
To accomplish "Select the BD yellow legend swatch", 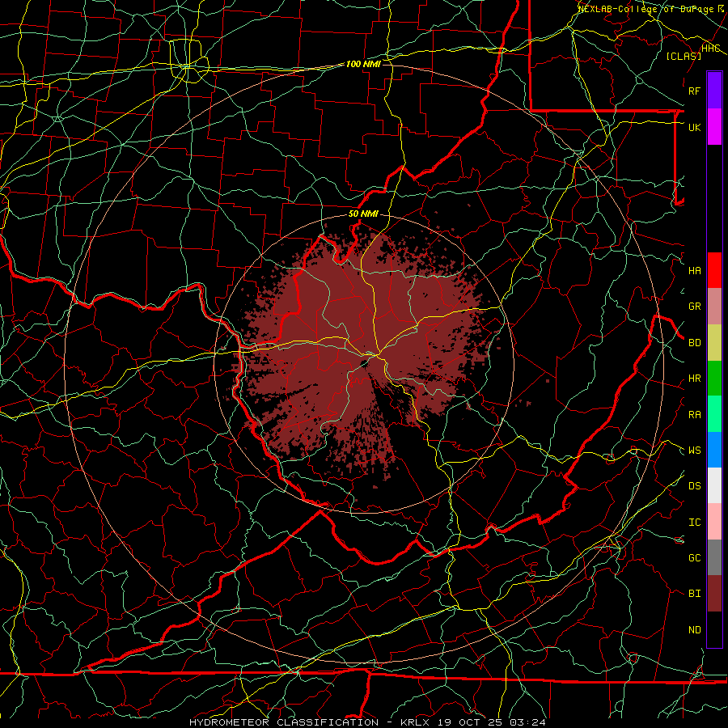I will pyautogui.click(x=714, y=342).
